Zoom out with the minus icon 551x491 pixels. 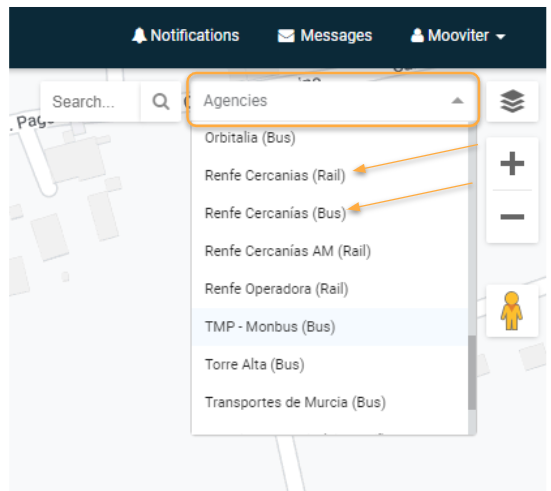(x=512, y=217)
